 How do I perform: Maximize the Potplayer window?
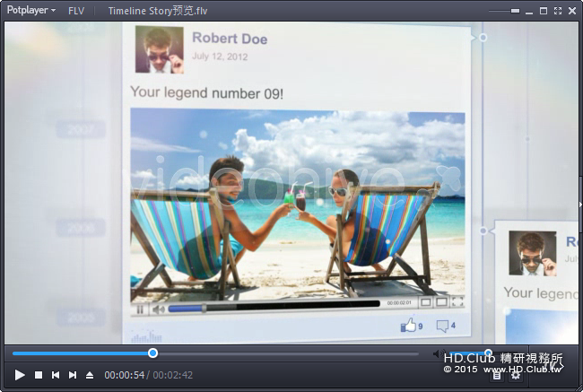tap(544, 11)
